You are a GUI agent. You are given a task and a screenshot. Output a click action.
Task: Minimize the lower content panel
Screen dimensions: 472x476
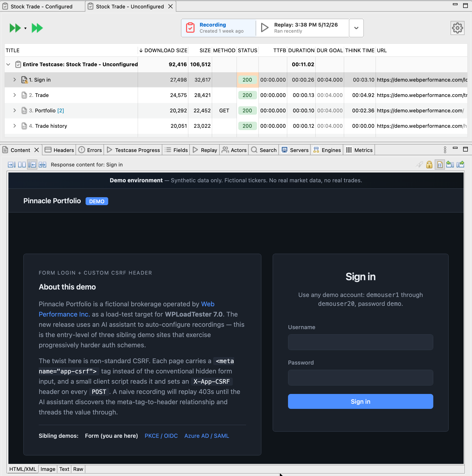coord(455,148)
